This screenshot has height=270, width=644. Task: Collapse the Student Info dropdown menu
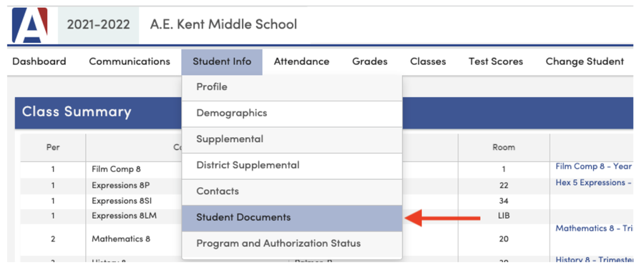(222, 62)
